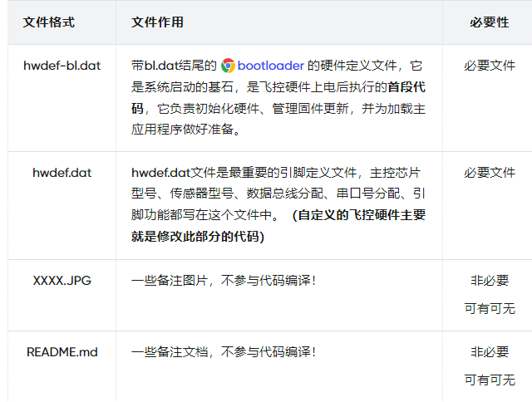Click 可有可无 in the XXXX.JPG row
Viewport: 532px width, 402px height.
[489, 309]
